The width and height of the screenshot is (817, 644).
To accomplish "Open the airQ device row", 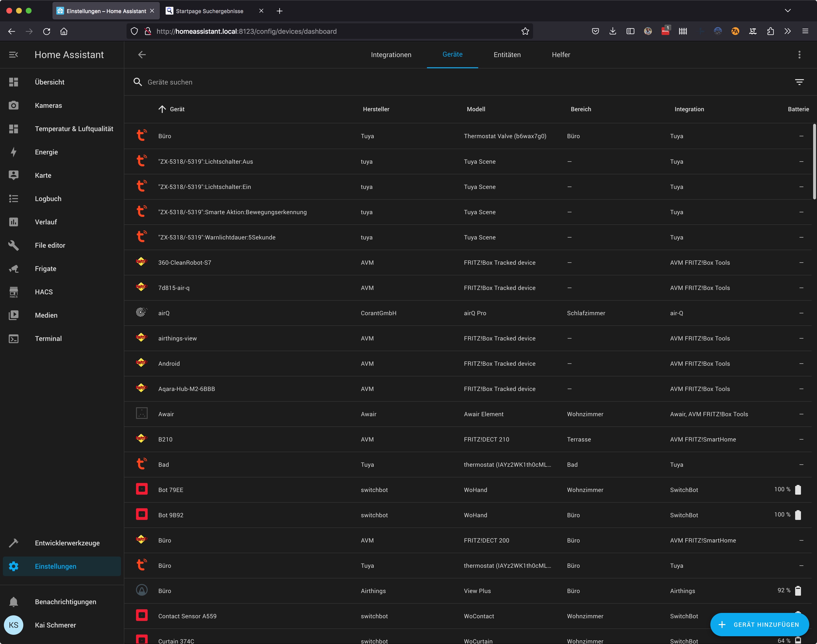I will point(164,313).
